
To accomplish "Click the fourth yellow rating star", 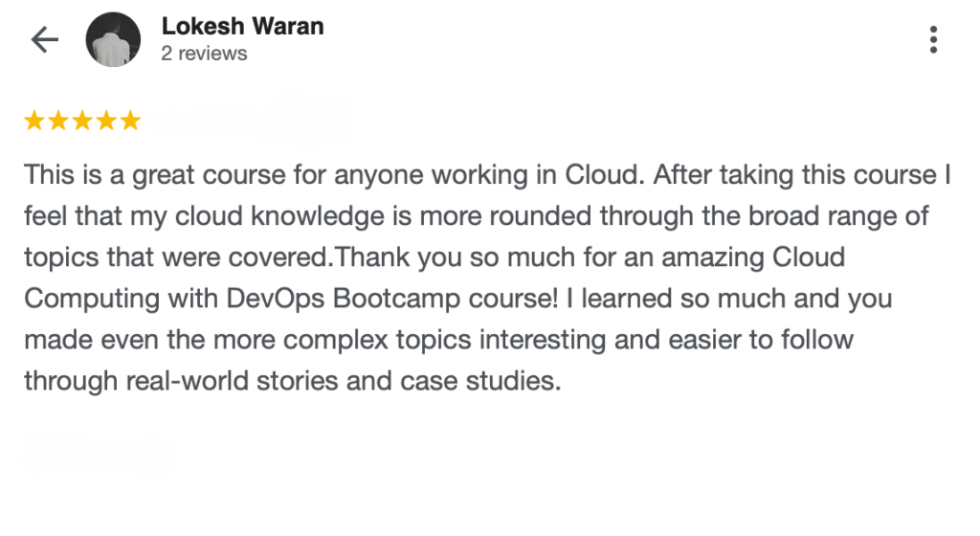I will click(106, 121).
